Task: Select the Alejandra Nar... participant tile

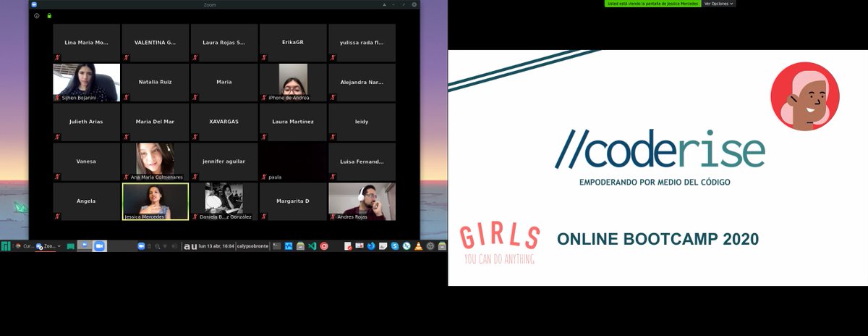Action: tap(362, 83)
